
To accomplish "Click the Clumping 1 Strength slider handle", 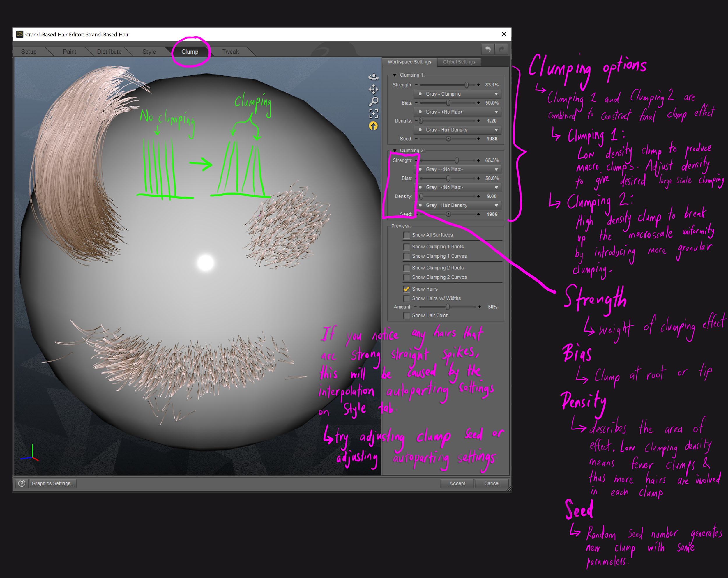I will [466, 85].
